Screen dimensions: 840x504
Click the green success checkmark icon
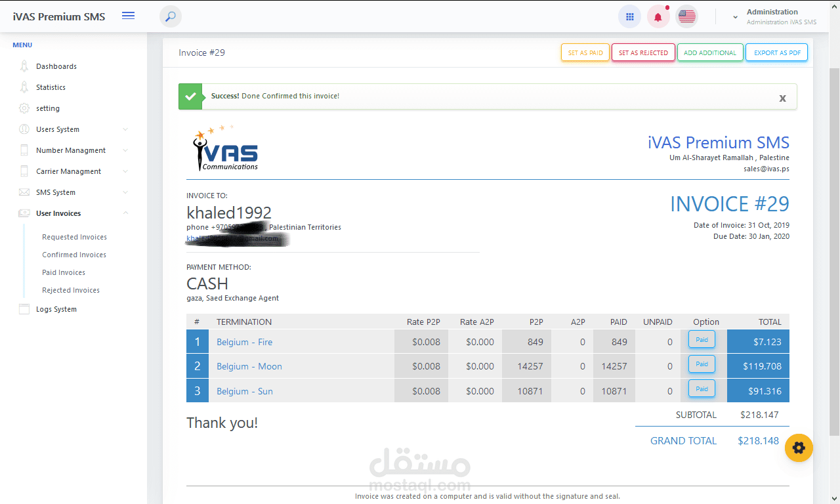click(190, 96)
